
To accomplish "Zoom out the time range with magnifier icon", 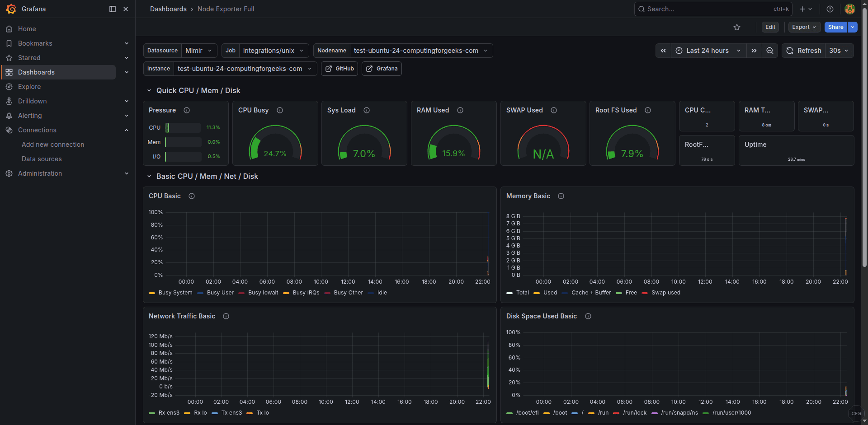I will (x=770, y=50).
